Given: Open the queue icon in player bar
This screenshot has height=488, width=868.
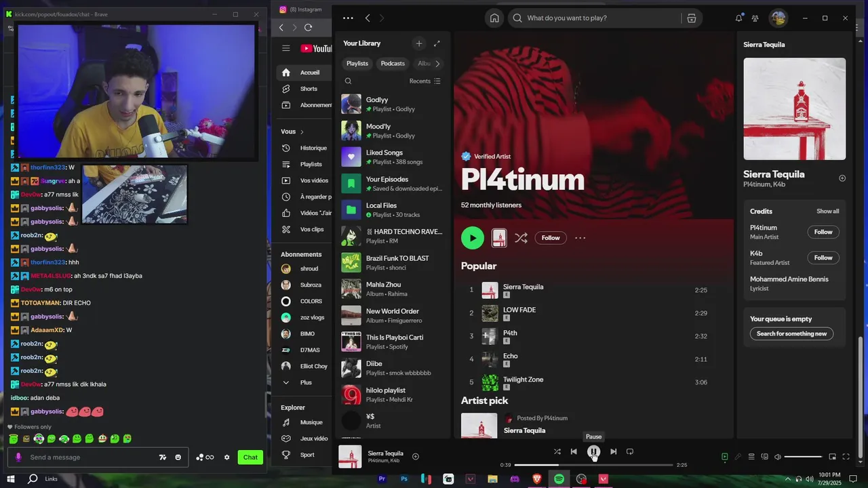Looking at the screenshot, I should click(751, 457).
